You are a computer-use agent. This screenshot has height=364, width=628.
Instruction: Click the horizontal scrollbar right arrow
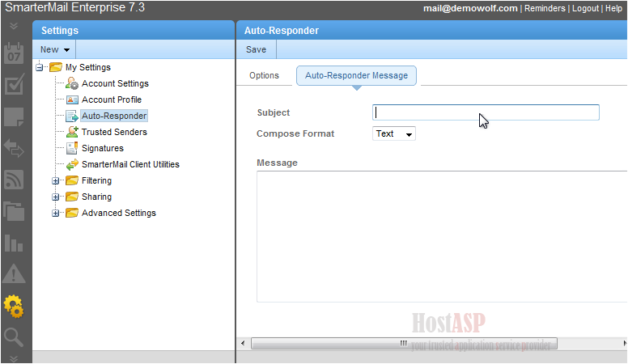pyautogui.click(x=625, y=344)
